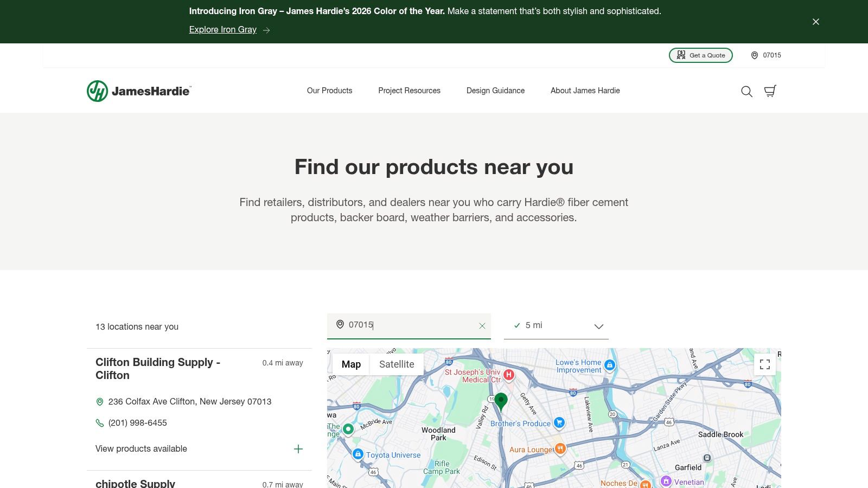Switch map to Satellite view

pos(397,364)
